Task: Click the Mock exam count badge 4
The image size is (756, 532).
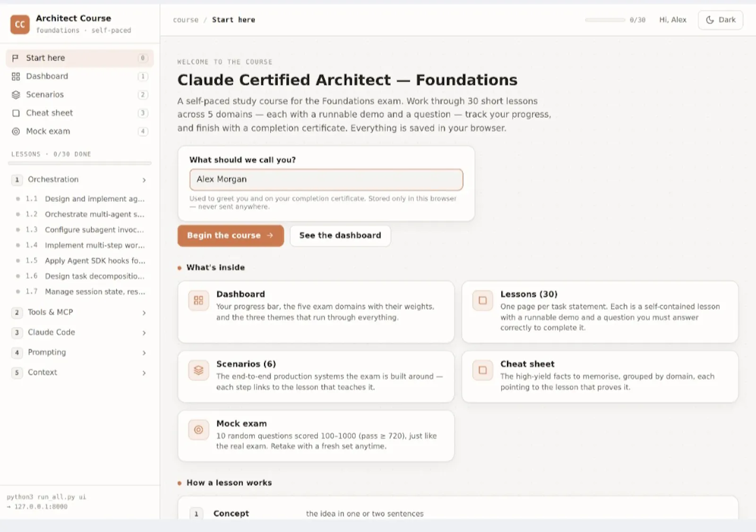Action: (x=143, y=131)
